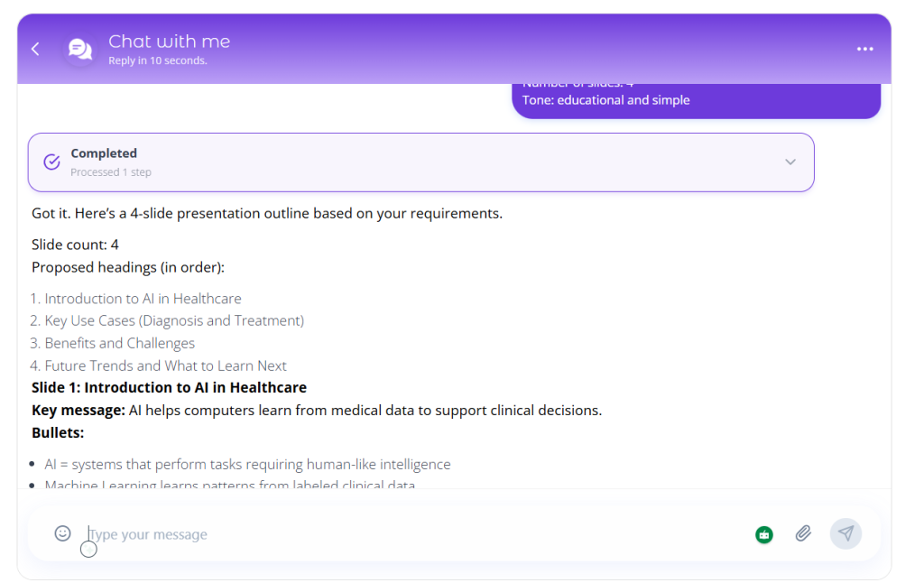Attach a file using the paperclip

click(x=803, y=534)
